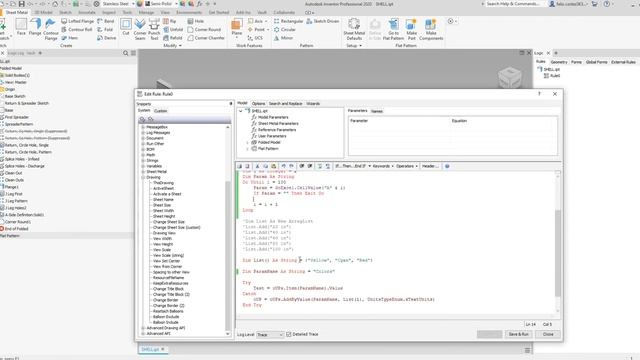This screenshot has width=640, height=360.
Task: Open the Manage ribbon tab
Action: [x=146, y=13]
